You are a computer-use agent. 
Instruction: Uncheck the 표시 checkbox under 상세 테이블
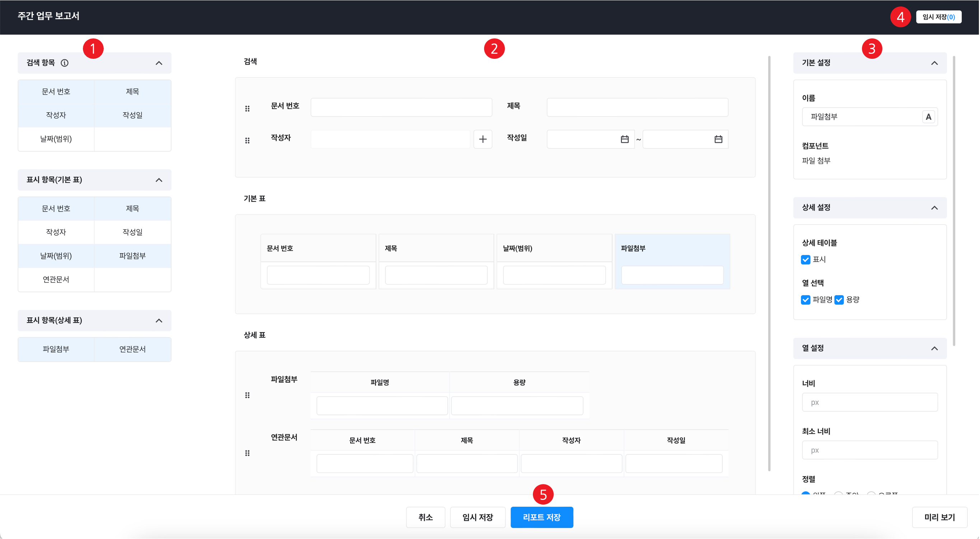(x=805, y=260)
